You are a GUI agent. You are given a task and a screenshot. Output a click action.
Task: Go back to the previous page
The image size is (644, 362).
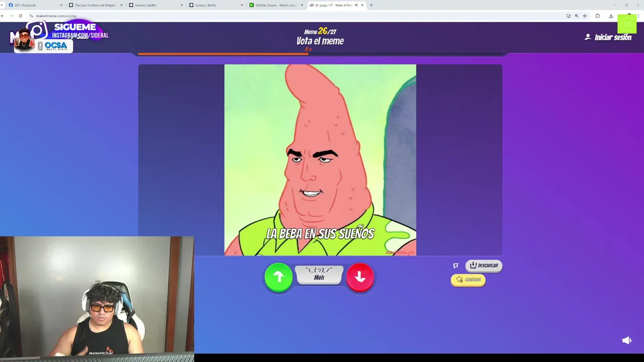tap(3, 16)
